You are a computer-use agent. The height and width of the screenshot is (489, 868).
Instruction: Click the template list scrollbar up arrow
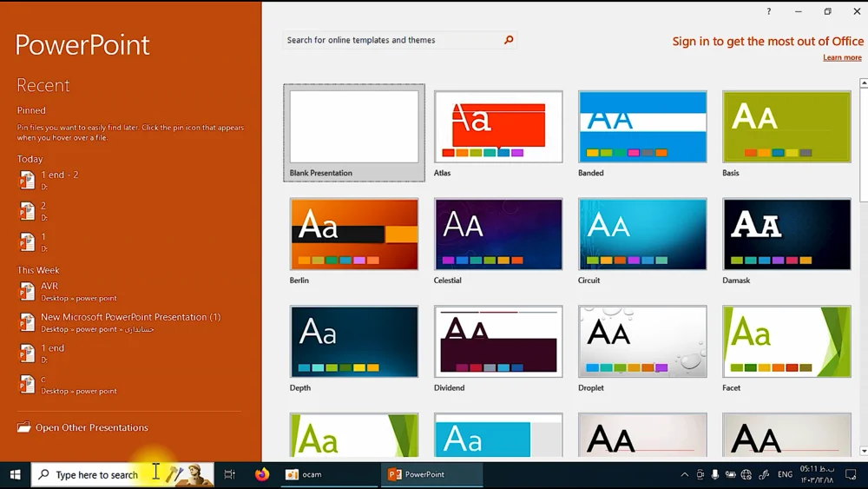864,83
